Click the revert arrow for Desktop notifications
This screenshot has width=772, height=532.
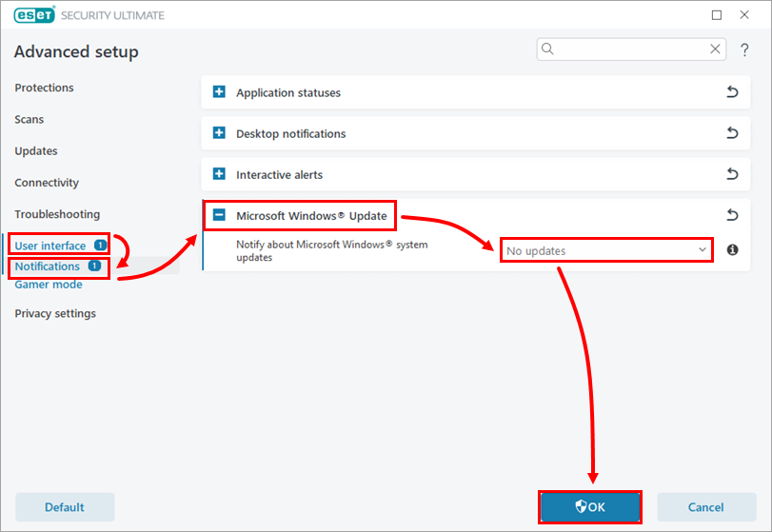click(x=732, y=134)
